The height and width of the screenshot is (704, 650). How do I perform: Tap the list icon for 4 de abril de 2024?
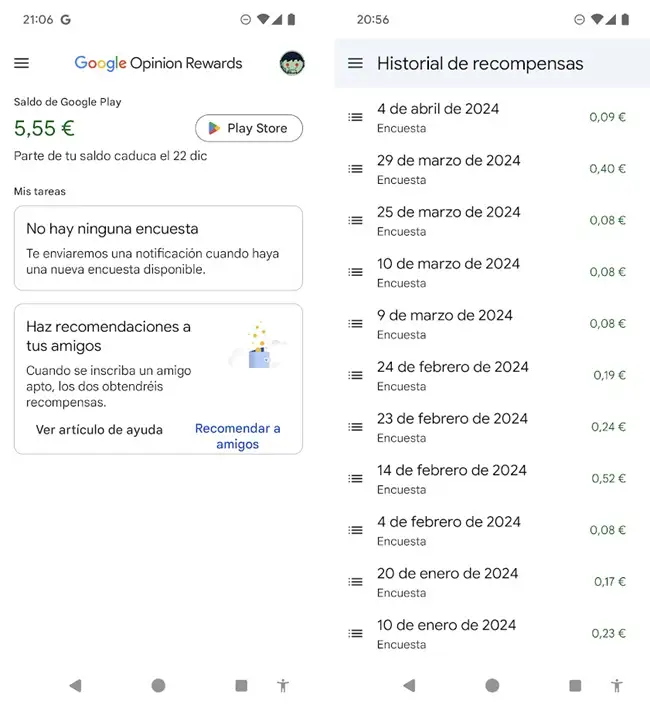(355, 117)
